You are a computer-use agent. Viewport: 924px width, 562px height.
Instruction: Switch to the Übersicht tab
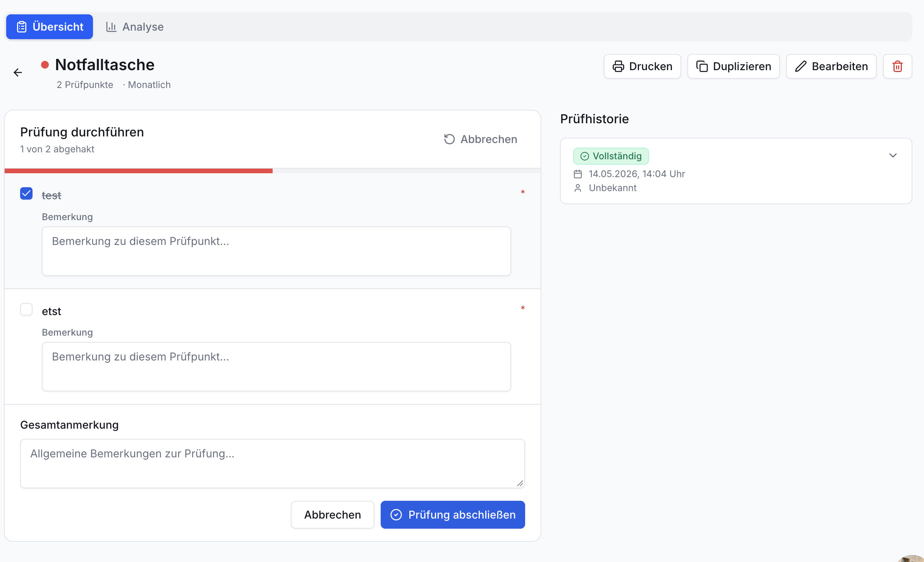click(50, 27)
